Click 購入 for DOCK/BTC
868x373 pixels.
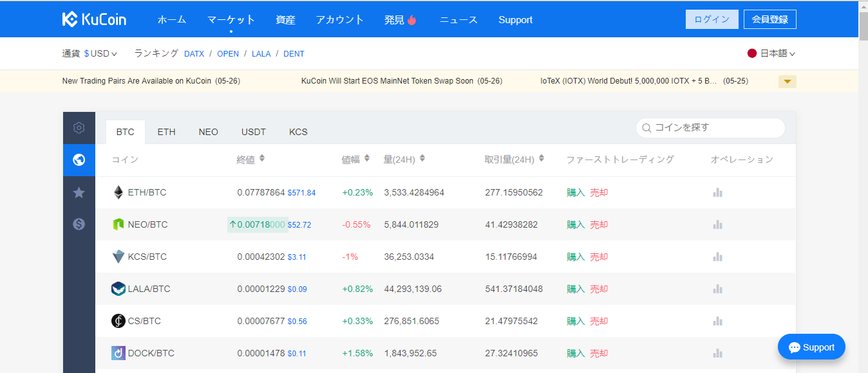576,353
